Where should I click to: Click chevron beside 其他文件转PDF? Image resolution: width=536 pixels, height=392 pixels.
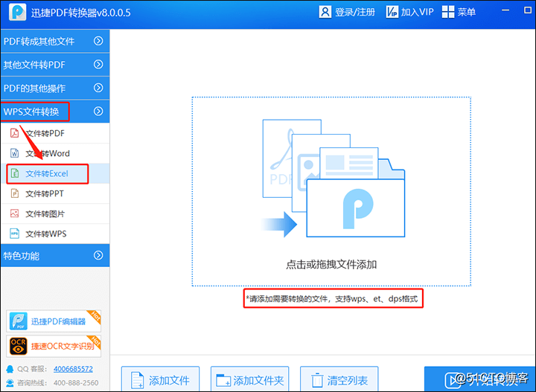(x=98, y=64)
